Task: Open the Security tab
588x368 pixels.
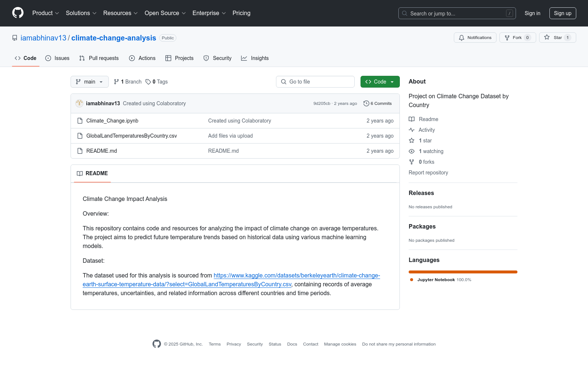Action: click(x=218, y=58)
